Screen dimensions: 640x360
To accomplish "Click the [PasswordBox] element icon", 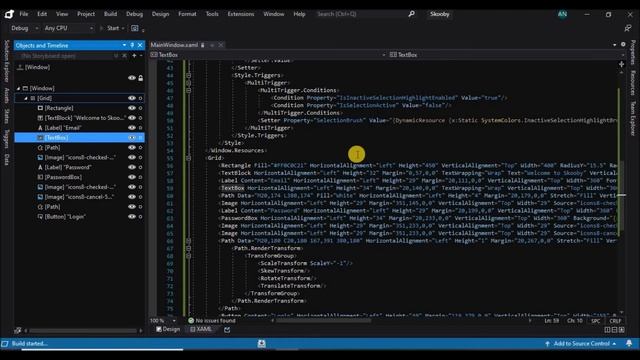I will tap(40, 177).
